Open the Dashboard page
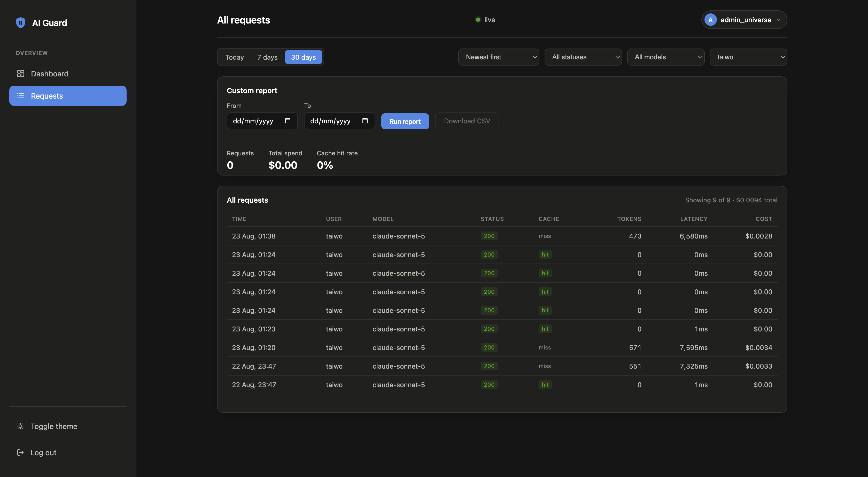This screenshot has height=477, width=868. pyautogui.click(x=68, y=74)
